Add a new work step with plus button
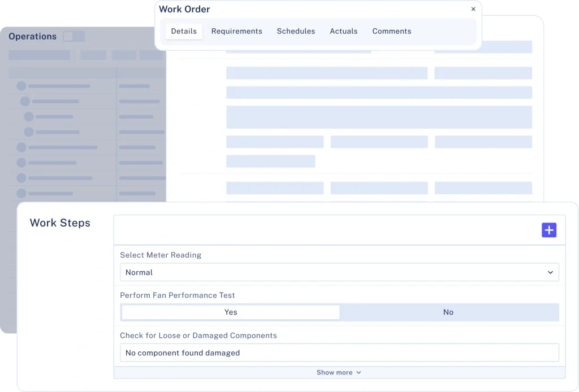This screenshot has width=579, height=392. (549, 230)
